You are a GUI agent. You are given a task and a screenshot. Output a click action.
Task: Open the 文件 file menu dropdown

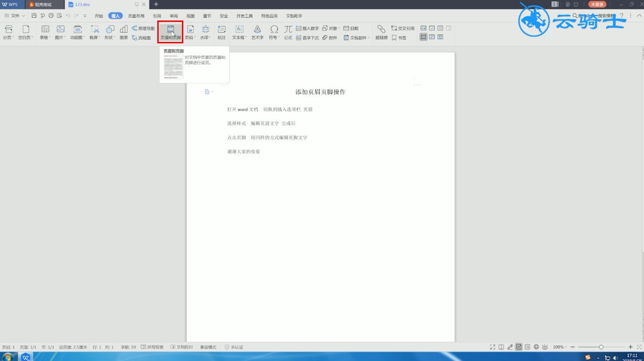point(15,16)
